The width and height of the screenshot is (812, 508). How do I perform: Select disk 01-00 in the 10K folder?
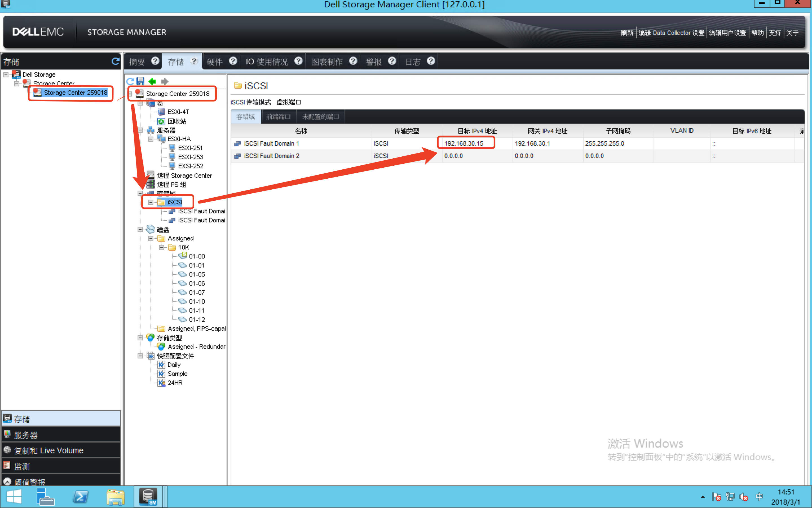[197, 256]
